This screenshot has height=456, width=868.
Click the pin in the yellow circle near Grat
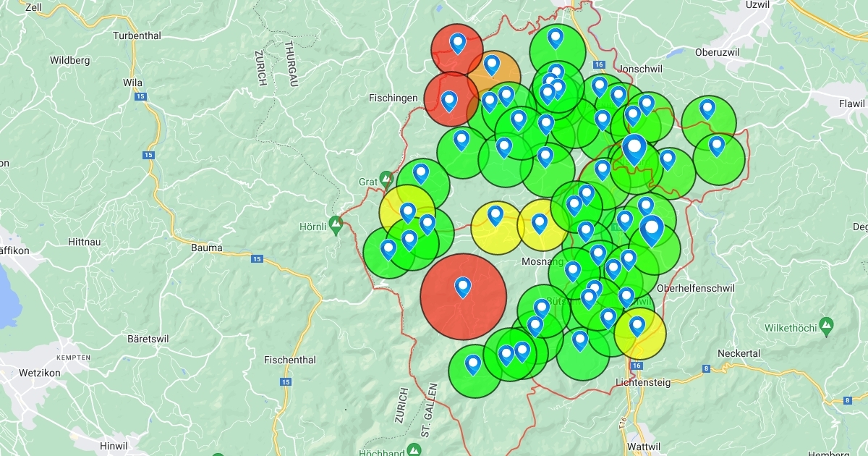[x=408, y=212]
